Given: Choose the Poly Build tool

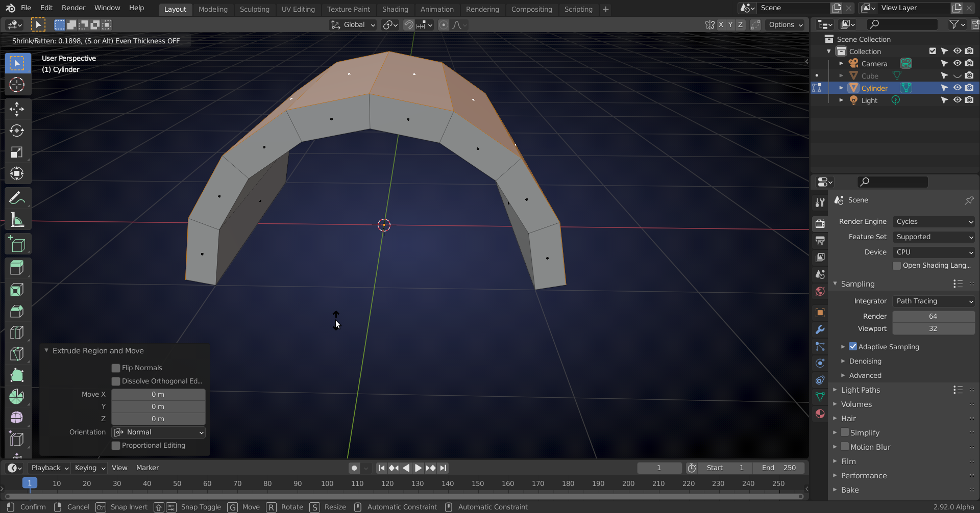Looking at the screenshot, I should coord(17,375).
